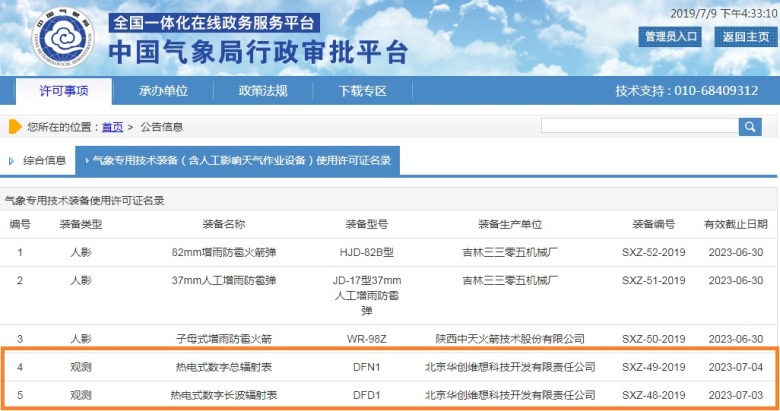The height and width of the screenshot is (411, 780).
Task: Go to the 下载专区 tab
Action: click(362, 91)
